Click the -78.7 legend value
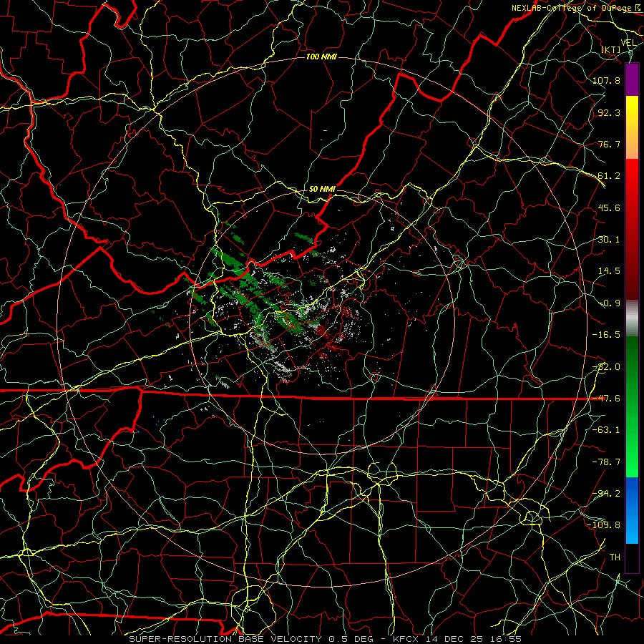Image resolution: width=644 pixels, height=644 pixels. coord(606,462)
